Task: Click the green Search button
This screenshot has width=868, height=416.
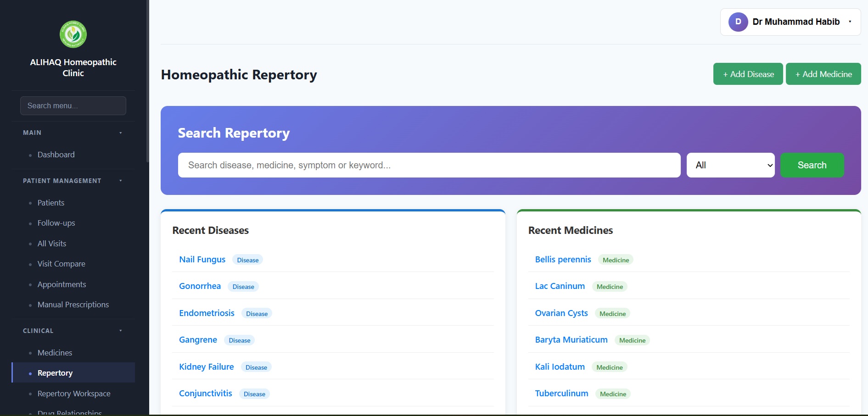Action: point(812,165)
